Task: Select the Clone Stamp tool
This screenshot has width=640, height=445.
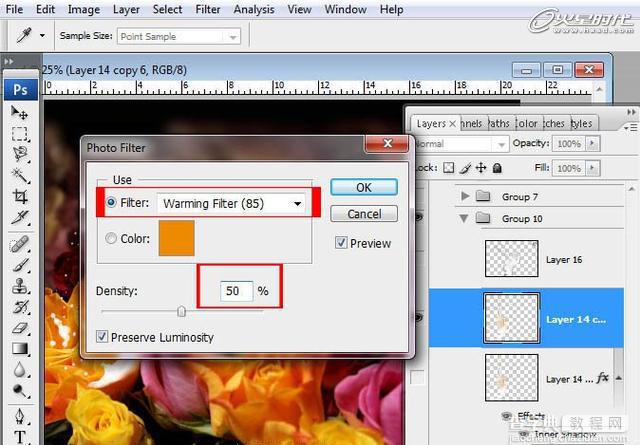Action: click(x=19, y=286)
